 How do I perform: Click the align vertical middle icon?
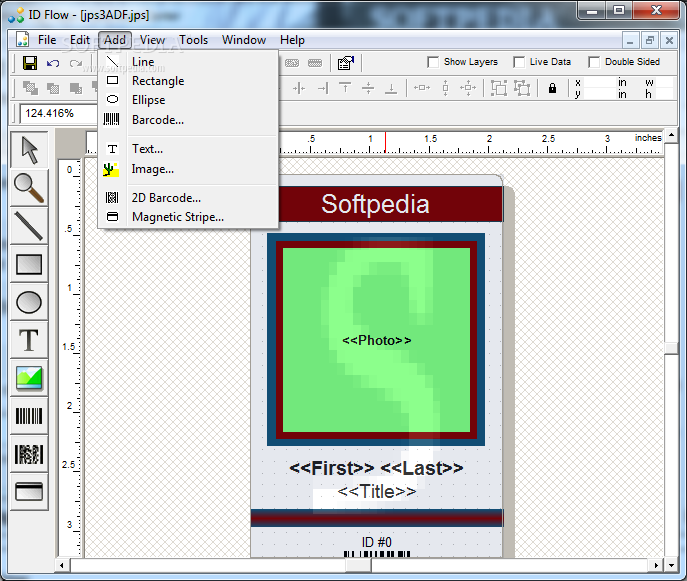(368, 88)
